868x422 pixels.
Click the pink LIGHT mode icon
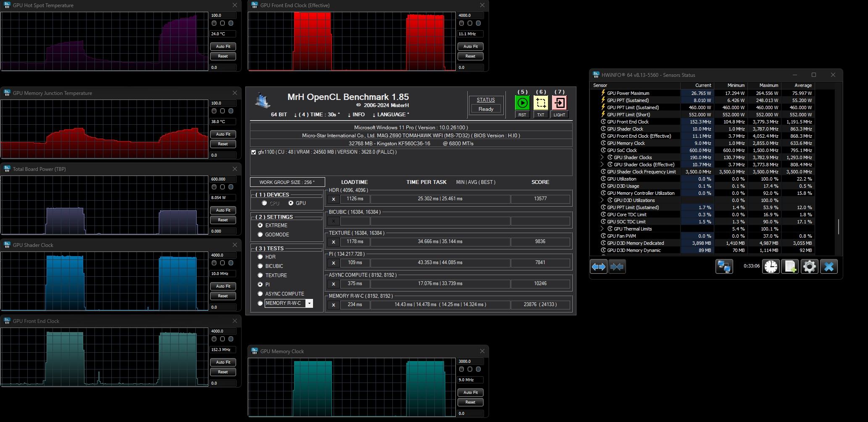[x=559, y=103]
